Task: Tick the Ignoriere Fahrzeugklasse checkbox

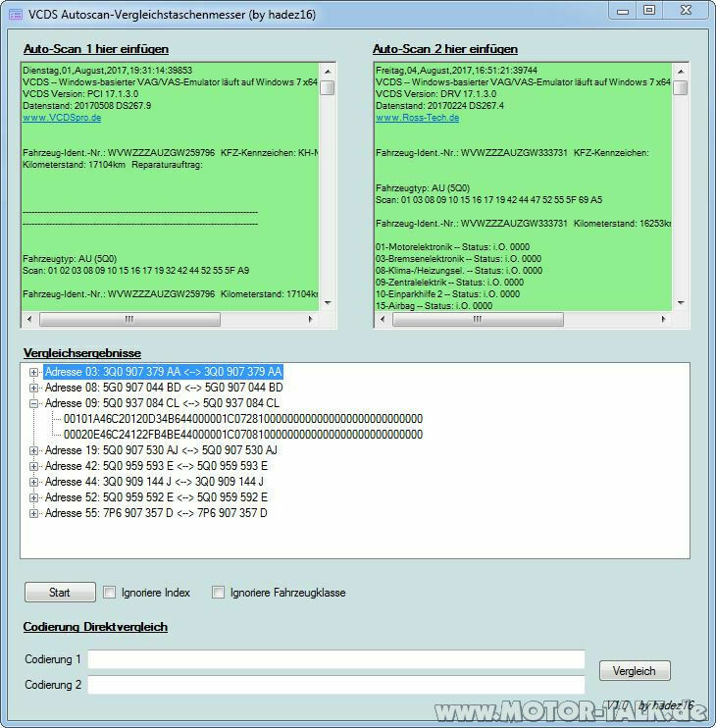Action: click(x=218, y=592)
